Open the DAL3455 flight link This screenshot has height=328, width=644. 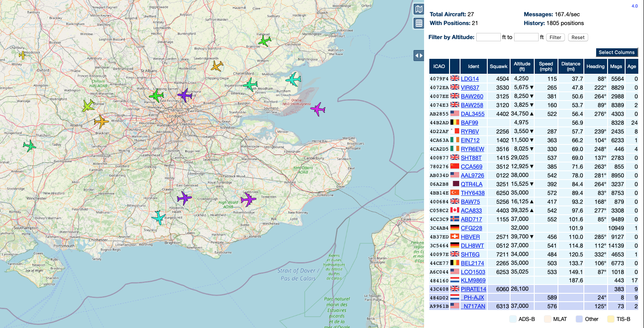[x=472, y=114]
